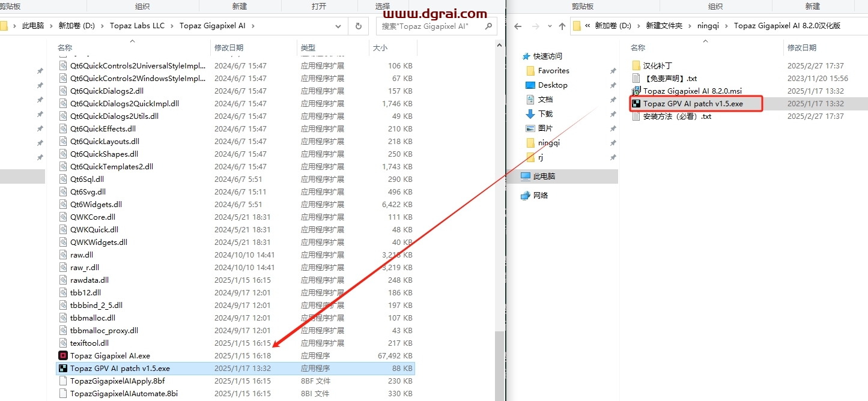Sort left window by 修改日期 column
Image resolution: width=868 pixels, height=401 pixels.
tap(229, 47)
